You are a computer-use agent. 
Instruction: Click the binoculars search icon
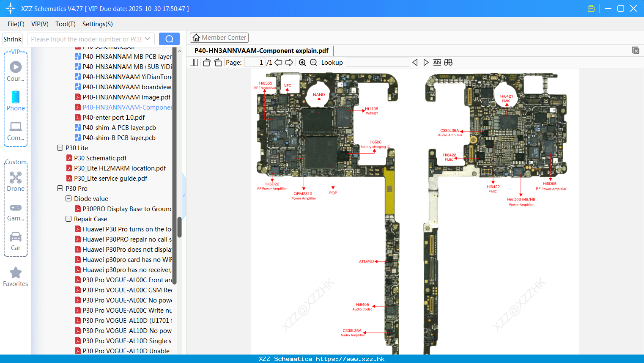pyautogui.click(x=448, y=62)
